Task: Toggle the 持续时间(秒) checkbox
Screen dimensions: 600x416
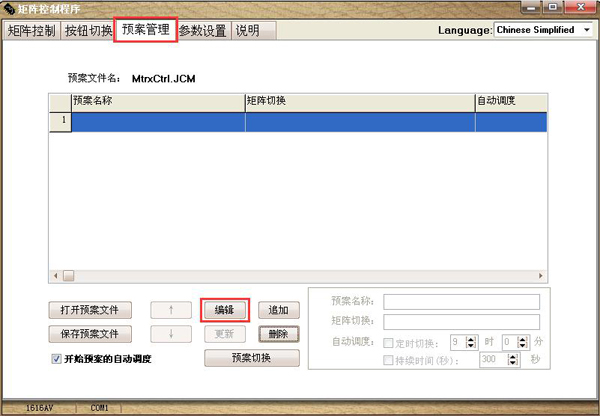Action: (x=388, y=360)
